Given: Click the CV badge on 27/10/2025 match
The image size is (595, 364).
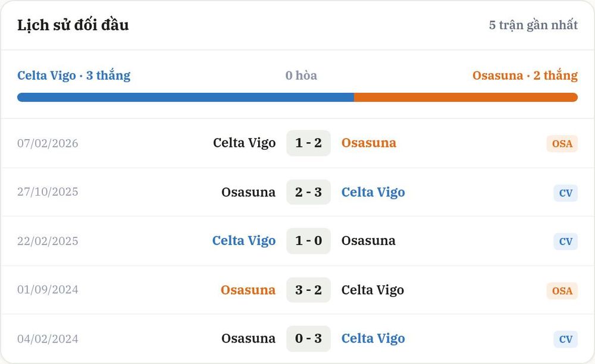Looking at the screenshot, I should point(565,193).
